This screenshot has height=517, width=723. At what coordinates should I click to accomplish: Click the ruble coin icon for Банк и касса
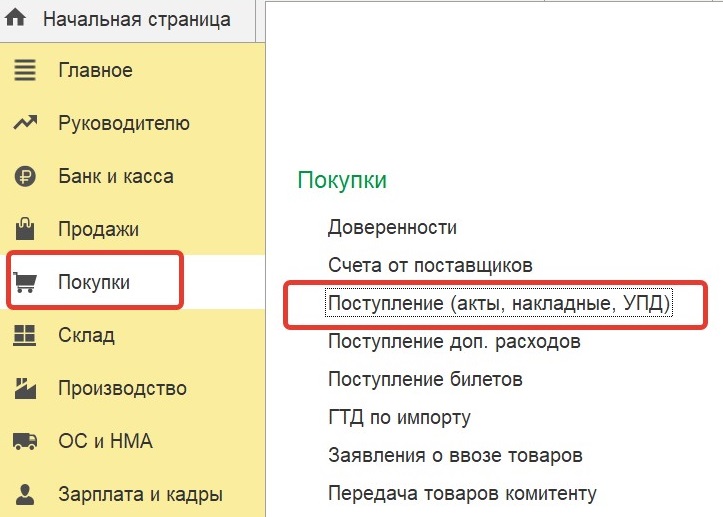(x=25, y=176)
